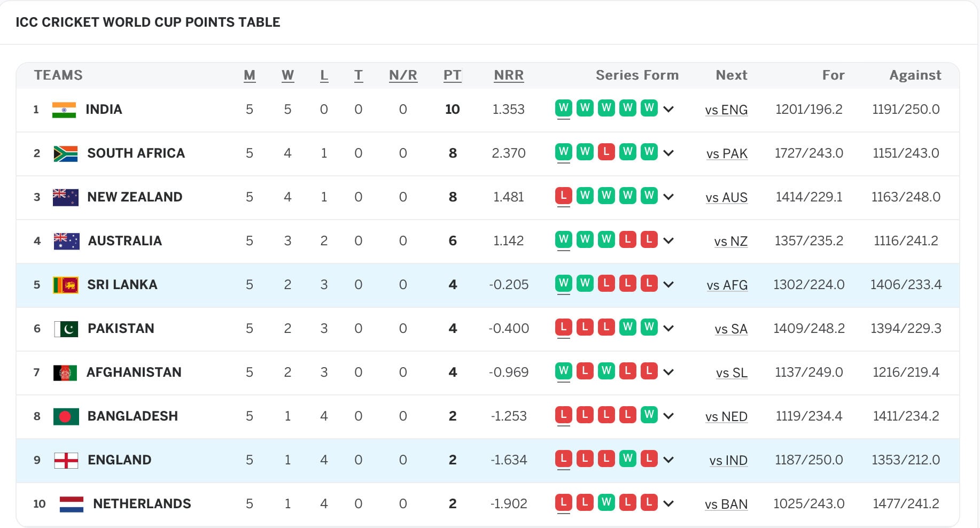The width and height of the screenshot is (980, 528).
Task: Click the New Zealand flag icon
Action: point(66,197)
